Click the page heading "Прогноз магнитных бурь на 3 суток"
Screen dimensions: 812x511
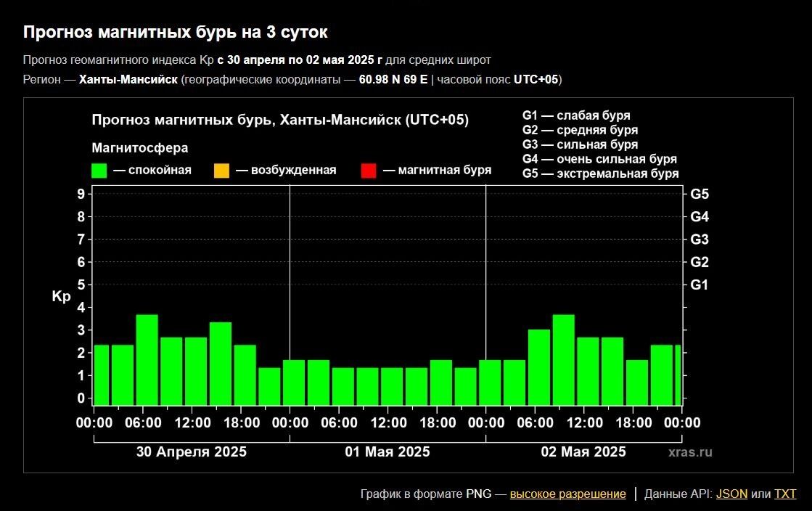pyautogui.click(x=175, y=33)
